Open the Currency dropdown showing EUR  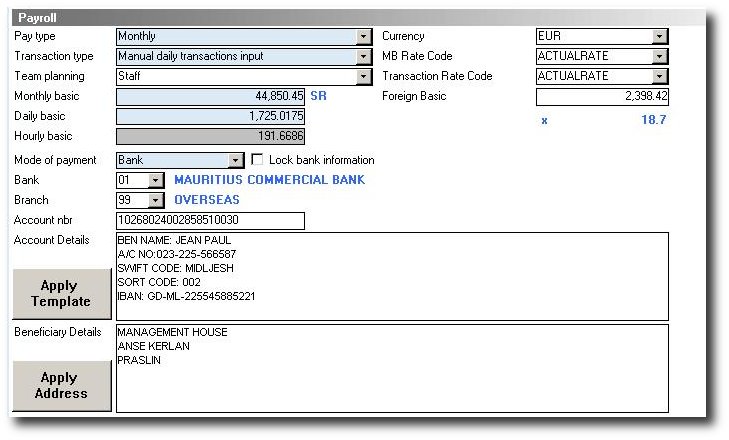point(659,37)
